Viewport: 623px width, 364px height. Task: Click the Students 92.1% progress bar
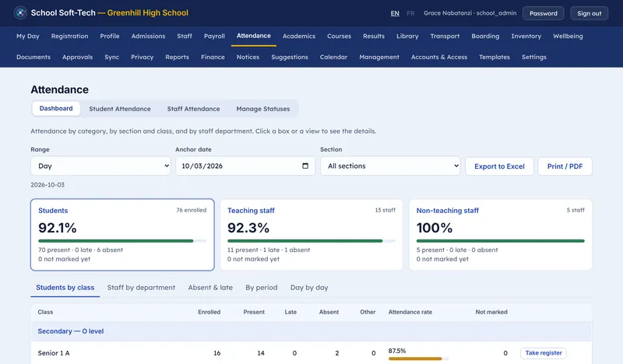(x=122, y=241)
